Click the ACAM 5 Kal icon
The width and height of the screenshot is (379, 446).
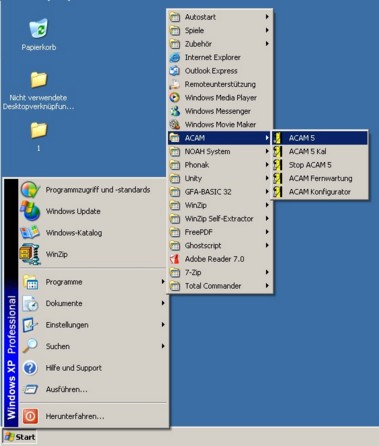[x=277, y=151]
